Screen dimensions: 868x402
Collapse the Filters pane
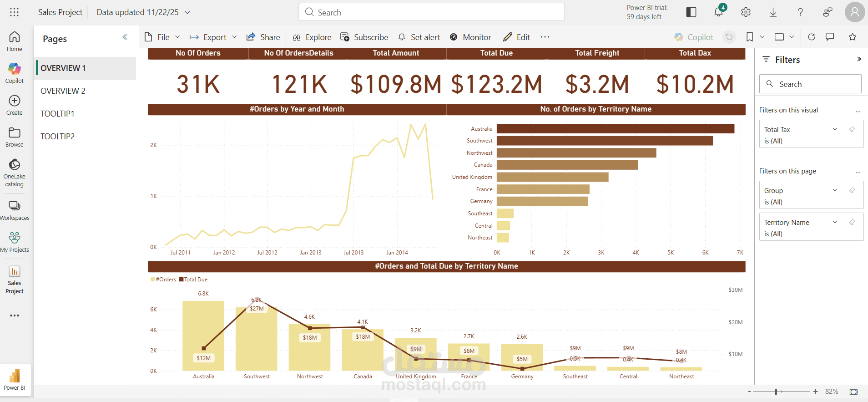(x=859, y=59)
